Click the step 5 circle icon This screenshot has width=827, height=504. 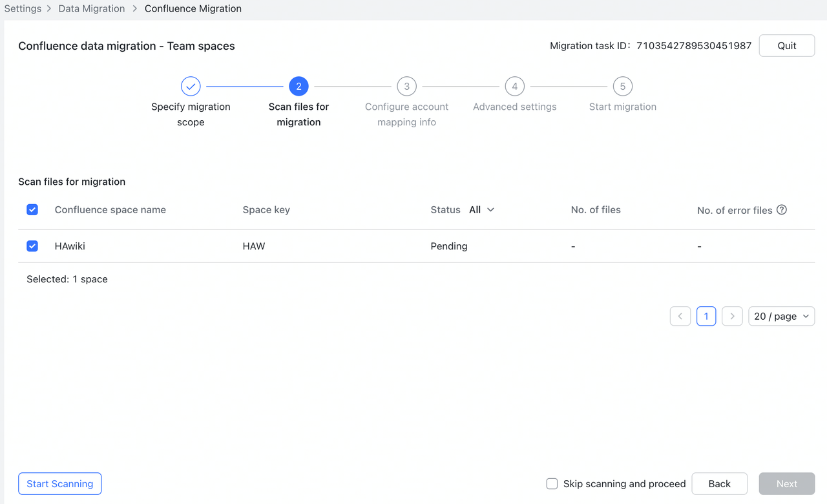622,86
